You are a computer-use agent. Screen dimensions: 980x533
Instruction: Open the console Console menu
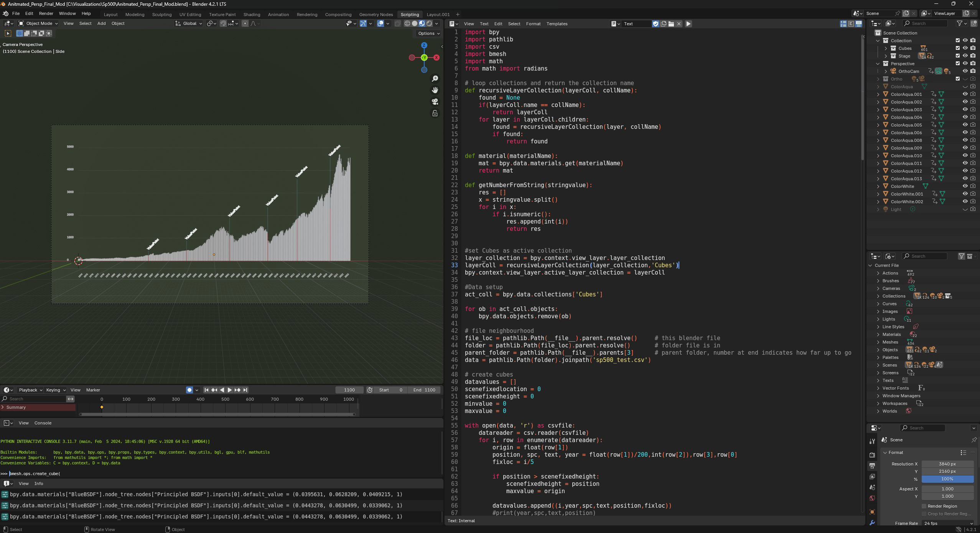43,423
